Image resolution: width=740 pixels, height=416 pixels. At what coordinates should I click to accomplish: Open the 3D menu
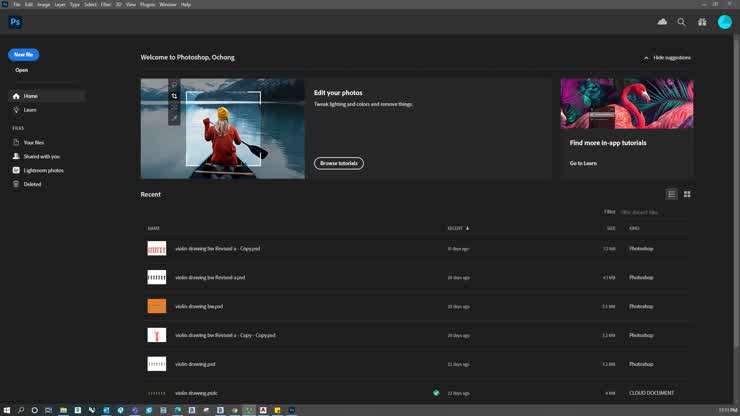(118, 4)
